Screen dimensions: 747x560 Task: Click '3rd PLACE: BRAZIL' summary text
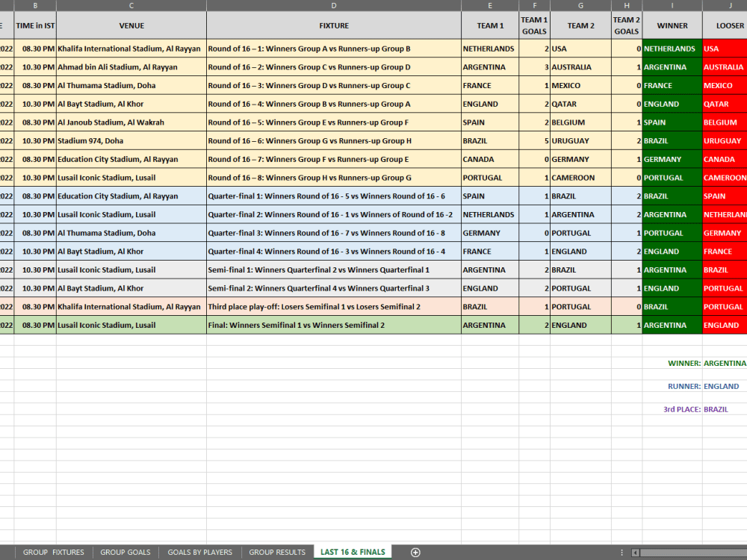[695, 409]
